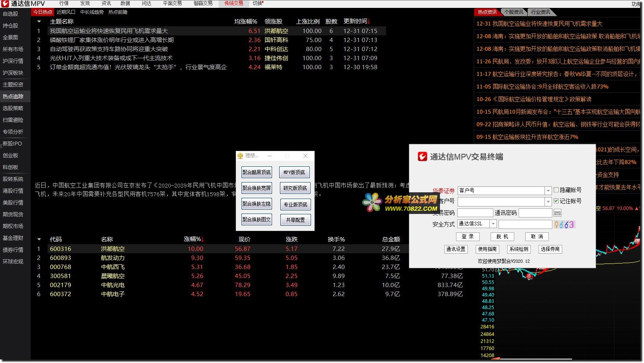Click the 登录 button
This screenshot has height=363, width=644.
coord(467,237)
